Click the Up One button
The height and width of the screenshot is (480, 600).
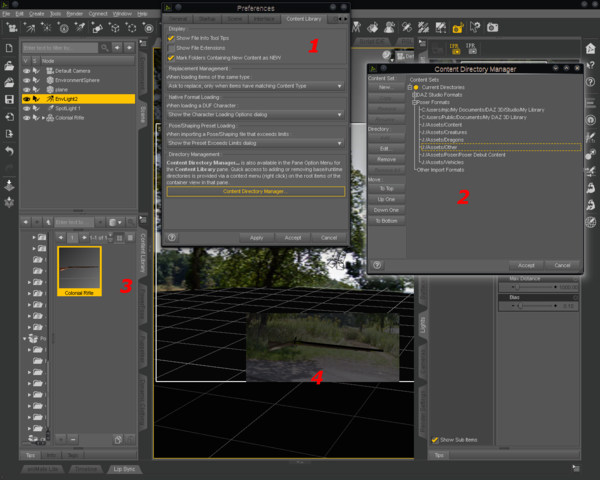pyautogui.click(x=387, y=201)
